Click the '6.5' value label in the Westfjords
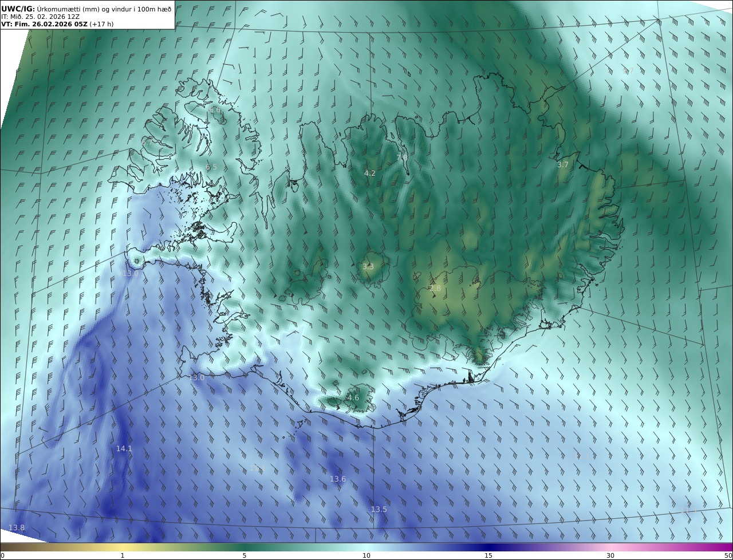The image size is (733, 560). tap(211, 167)
